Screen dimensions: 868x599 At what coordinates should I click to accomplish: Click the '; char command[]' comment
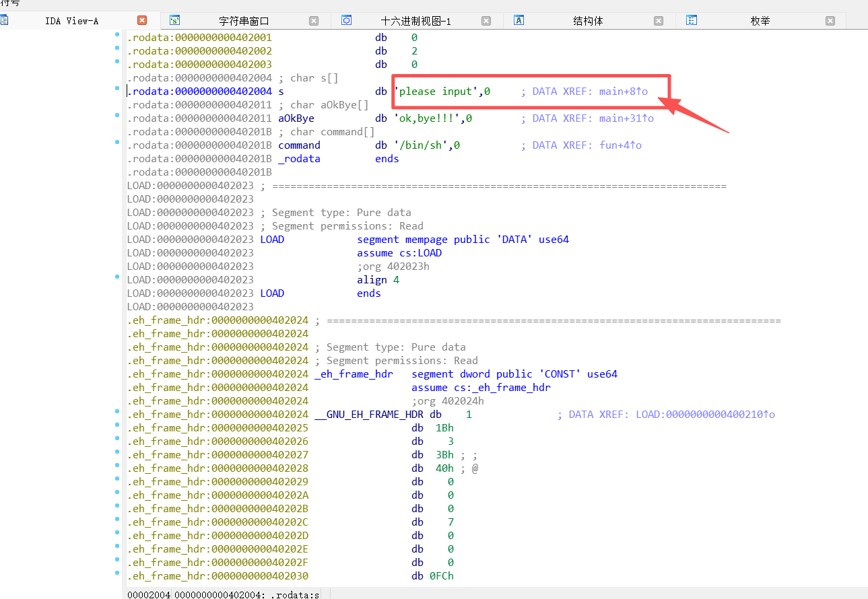point(327,132)
